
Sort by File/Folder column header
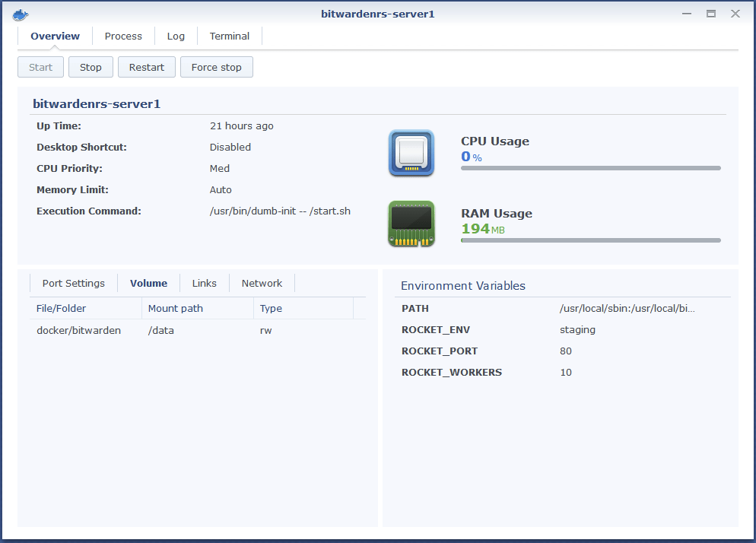86,309
